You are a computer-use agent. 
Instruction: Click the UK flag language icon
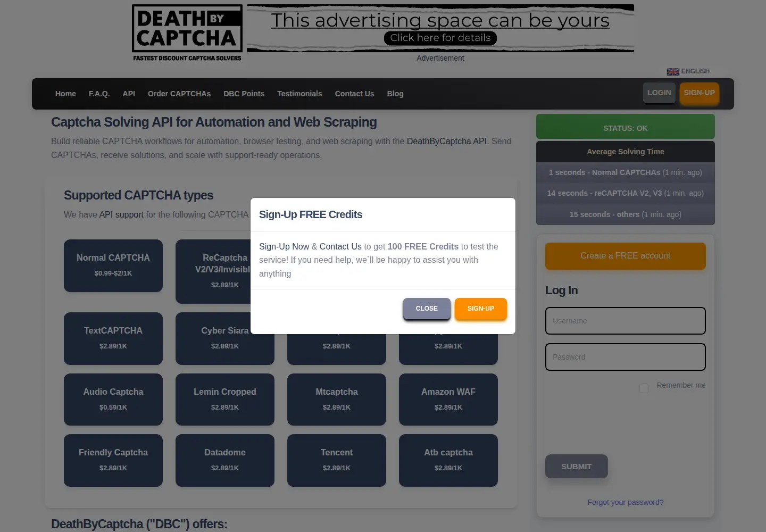pos(673,72)
